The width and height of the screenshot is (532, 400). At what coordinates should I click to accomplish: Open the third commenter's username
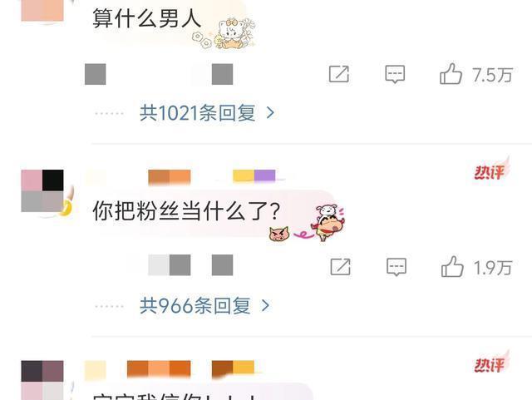(170, 369)
